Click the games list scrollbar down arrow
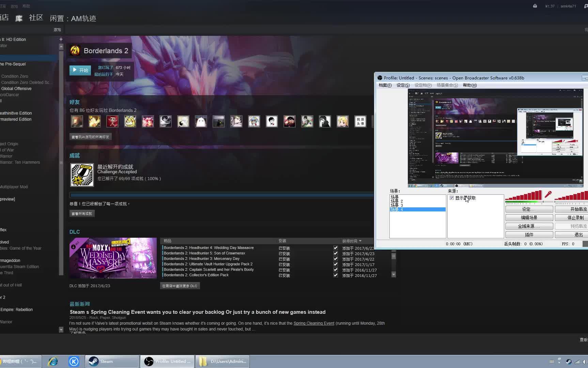 coord(61,329)
